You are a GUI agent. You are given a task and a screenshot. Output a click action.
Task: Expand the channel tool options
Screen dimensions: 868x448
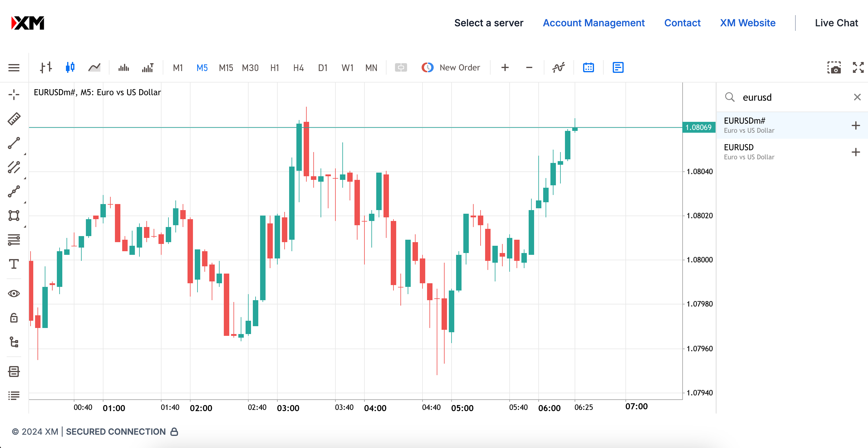pos(25,178)
